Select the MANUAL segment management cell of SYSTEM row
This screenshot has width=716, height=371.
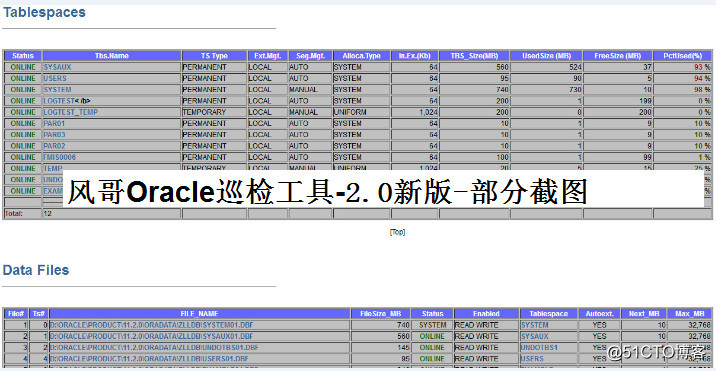[311, 90]
